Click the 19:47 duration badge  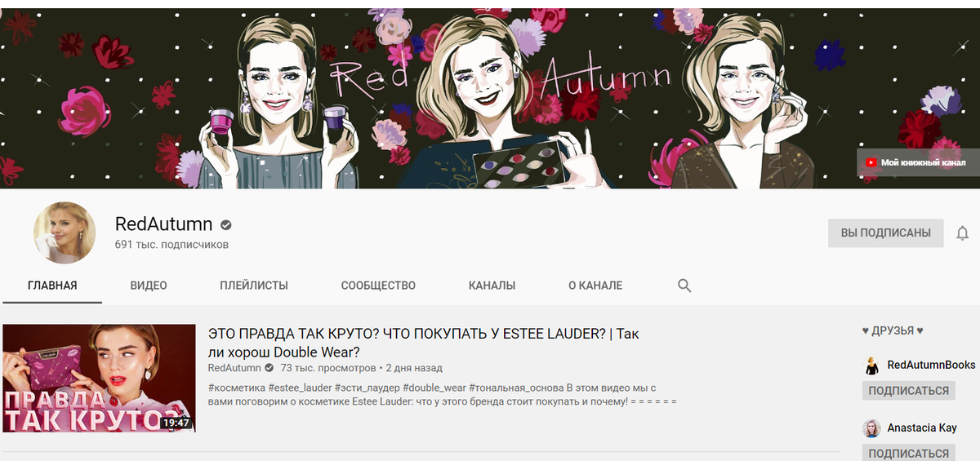point(175,423)
